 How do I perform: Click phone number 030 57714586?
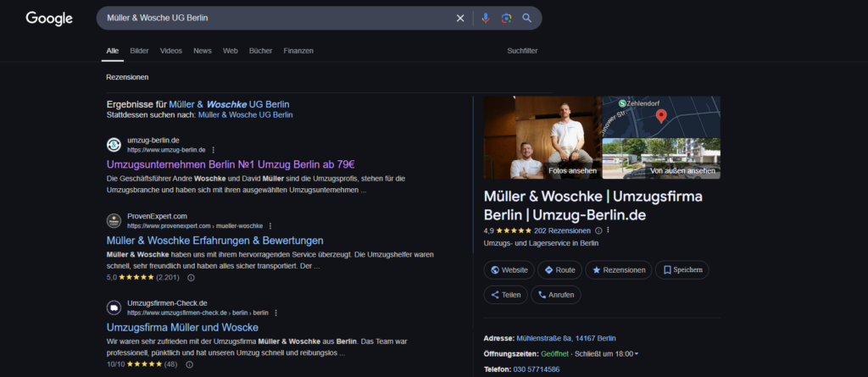click(537, 369)
